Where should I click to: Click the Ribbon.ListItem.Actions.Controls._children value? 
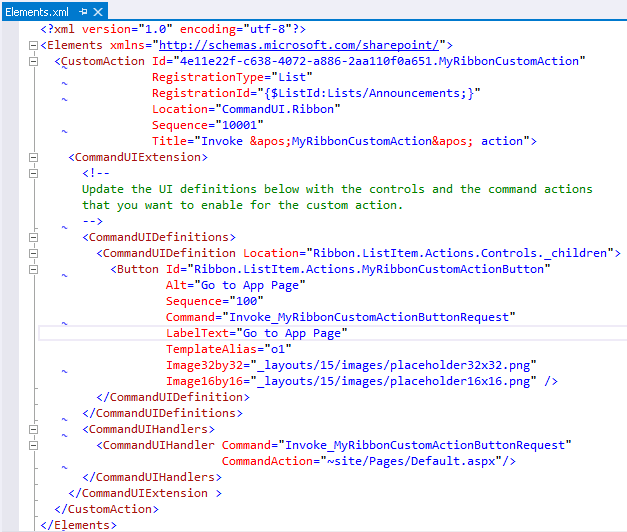pos(460,253)
